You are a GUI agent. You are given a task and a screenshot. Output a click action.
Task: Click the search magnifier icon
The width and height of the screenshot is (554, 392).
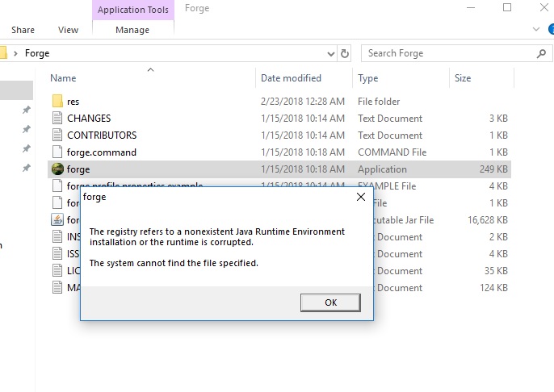click(x=541, y=53)
